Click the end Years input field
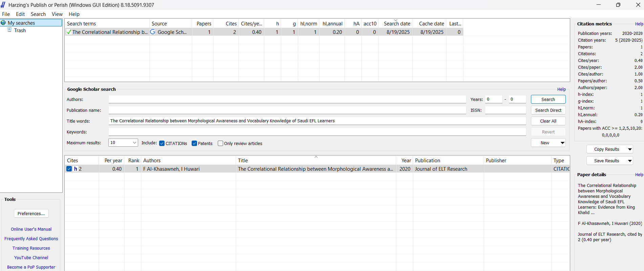 tap(517, 99)
